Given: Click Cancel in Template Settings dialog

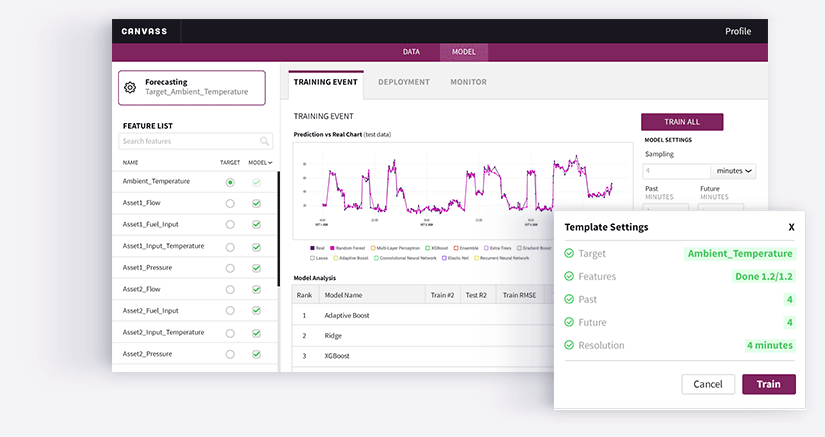Looking at the screenshot, I should (x=707, y=384).
